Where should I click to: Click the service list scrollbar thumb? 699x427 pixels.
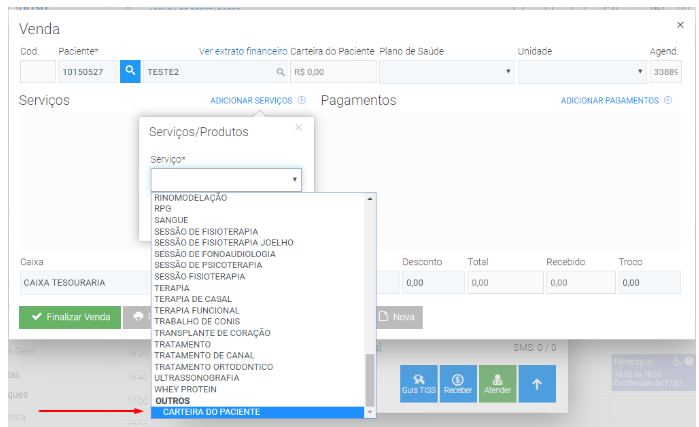(x=370, y=380)
